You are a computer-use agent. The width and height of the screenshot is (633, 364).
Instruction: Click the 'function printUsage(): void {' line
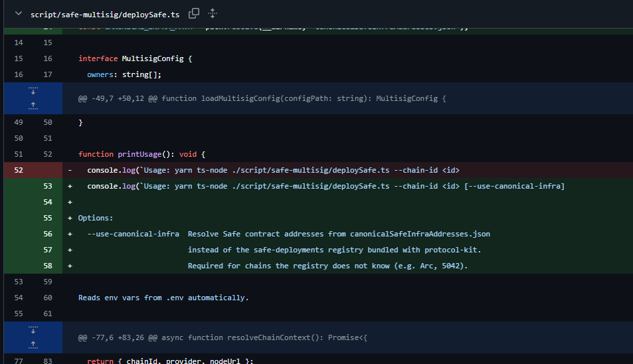click(x=141, y=154)
